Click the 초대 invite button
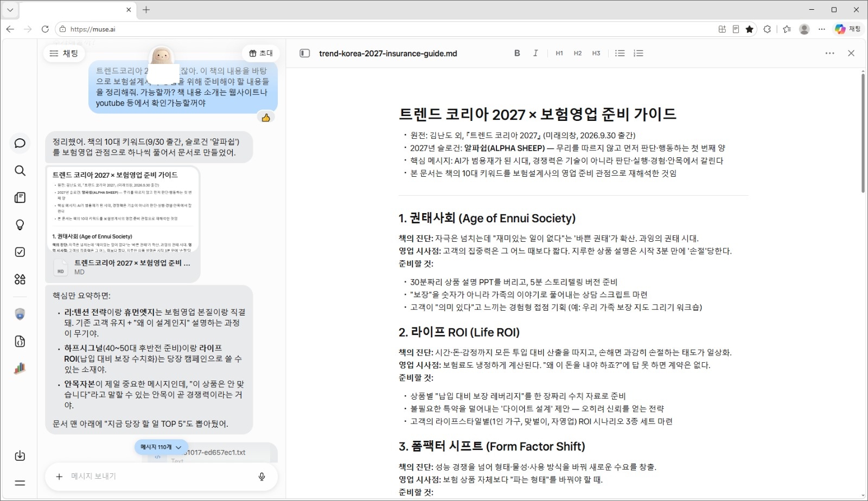This screenshot has height=501, width=868. click(261, 53)
